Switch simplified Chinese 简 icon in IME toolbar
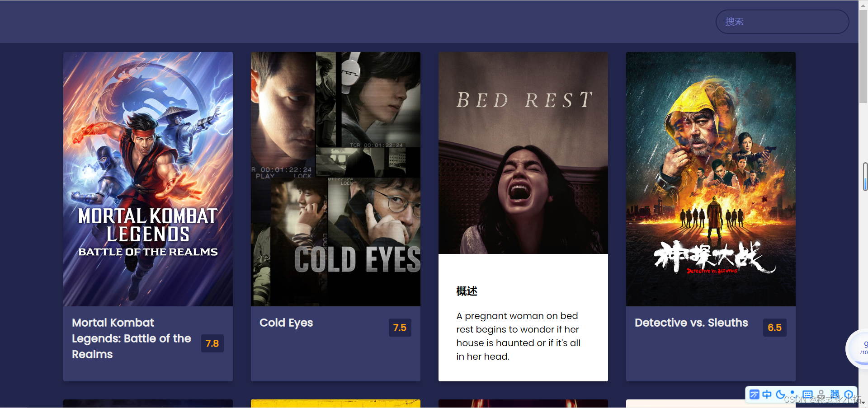This screenshot has height=408, width=868. click(x=835, y=394)
